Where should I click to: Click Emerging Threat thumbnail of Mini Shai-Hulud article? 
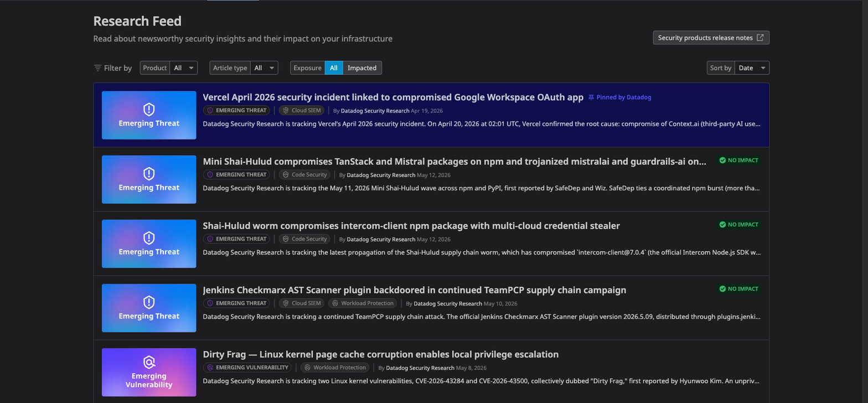pyautogui.click(x=149, y=179)
